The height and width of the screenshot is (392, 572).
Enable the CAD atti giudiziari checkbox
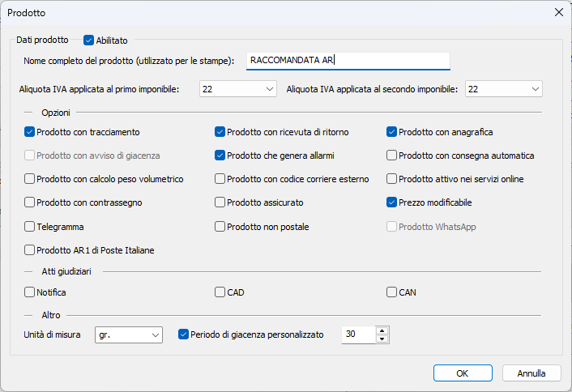(x=220, y=292)
